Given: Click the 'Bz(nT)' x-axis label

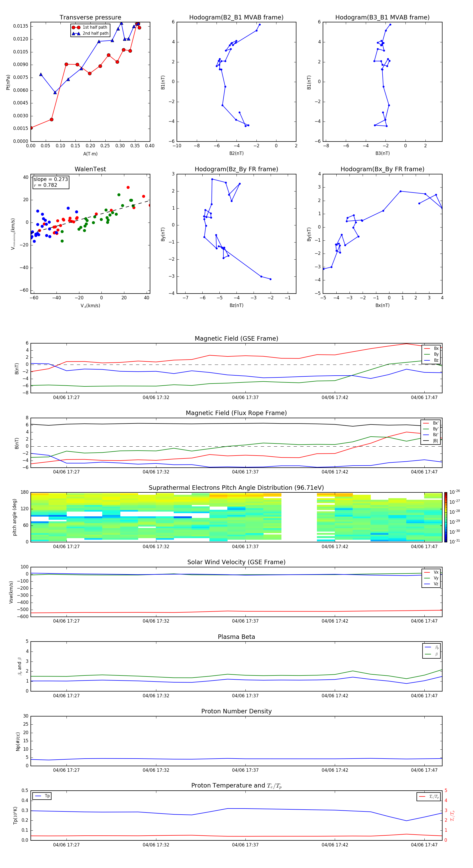Looking at the screenshot, I should click(x=236, y=305).
